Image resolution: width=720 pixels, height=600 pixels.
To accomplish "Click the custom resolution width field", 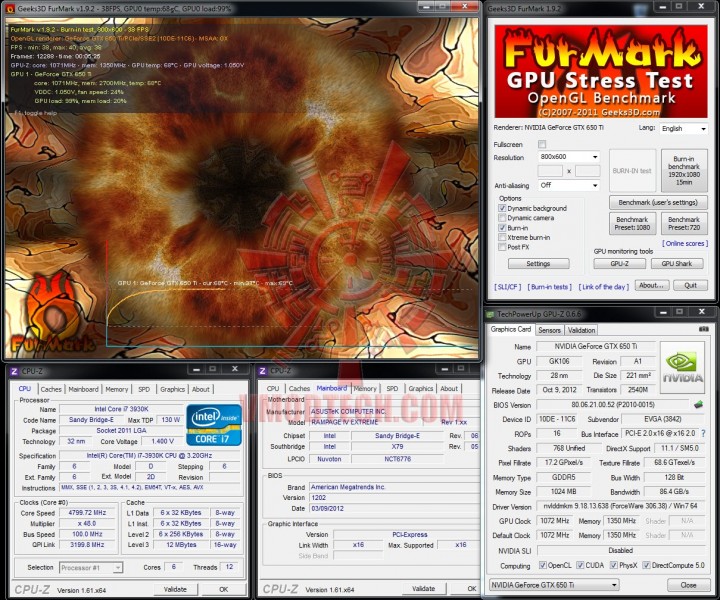I will [550, 171].
